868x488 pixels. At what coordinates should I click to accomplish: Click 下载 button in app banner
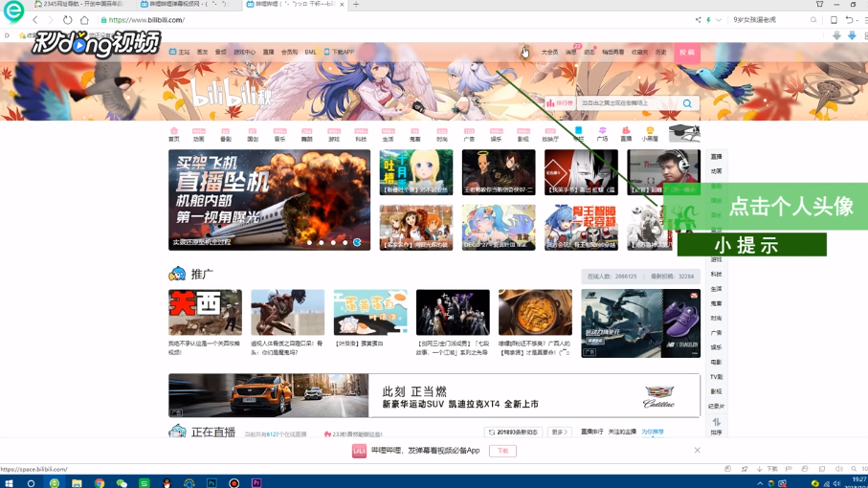[502, 451]
